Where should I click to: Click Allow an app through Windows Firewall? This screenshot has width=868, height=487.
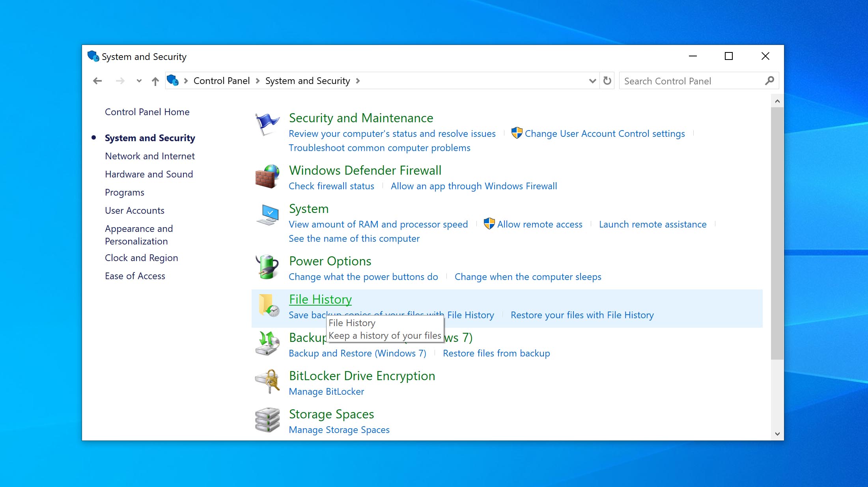click(x=474, y=186)
